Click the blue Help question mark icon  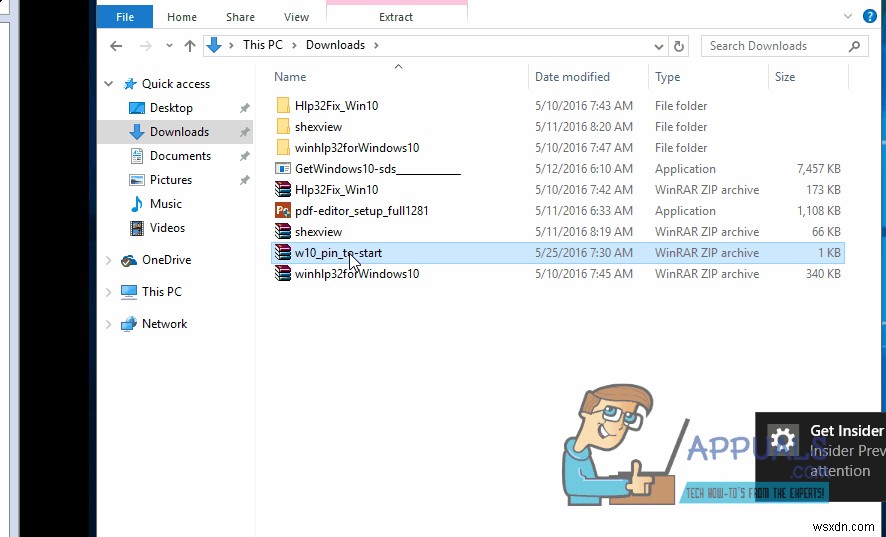[870, 16]
